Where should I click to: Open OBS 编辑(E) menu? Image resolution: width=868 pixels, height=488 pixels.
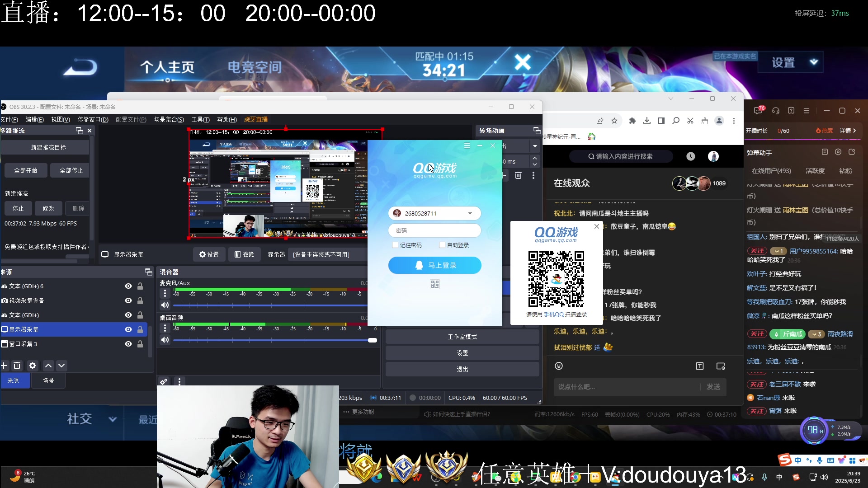pos(34,119)
